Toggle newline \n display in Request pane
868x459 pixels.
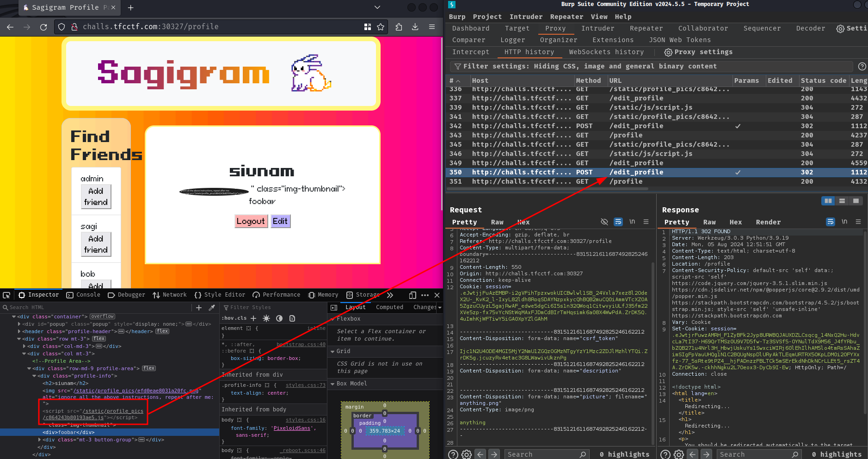coord(632,222)
